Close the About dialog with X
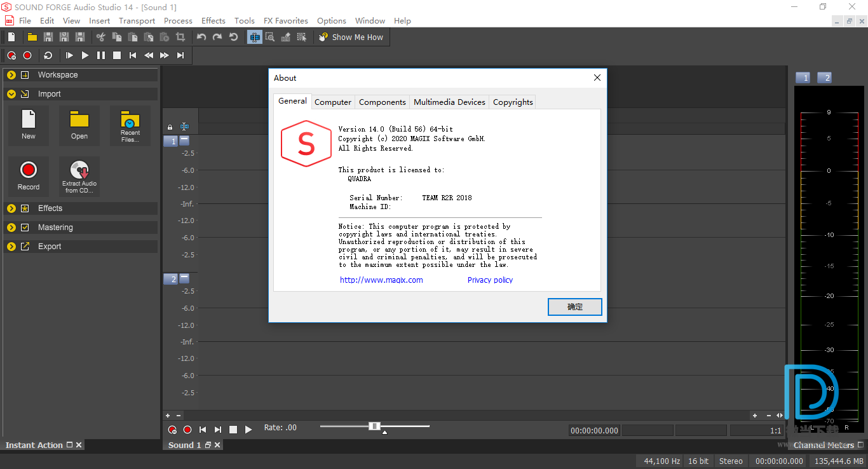 coord(597,78)
